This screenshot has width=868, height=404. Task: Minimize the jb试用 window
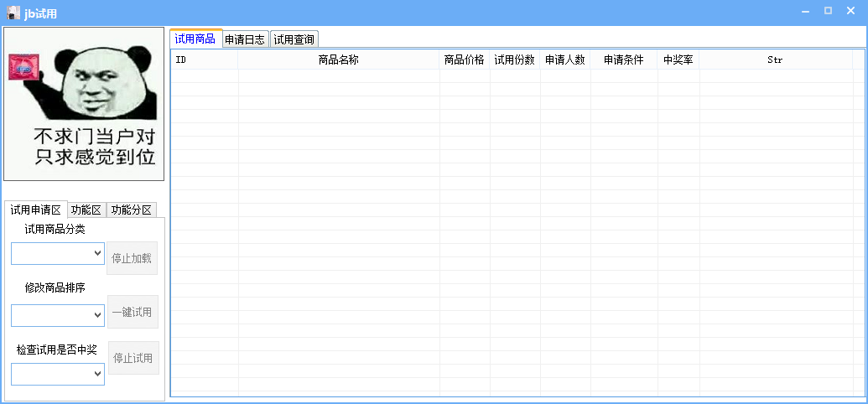point(805,11)
